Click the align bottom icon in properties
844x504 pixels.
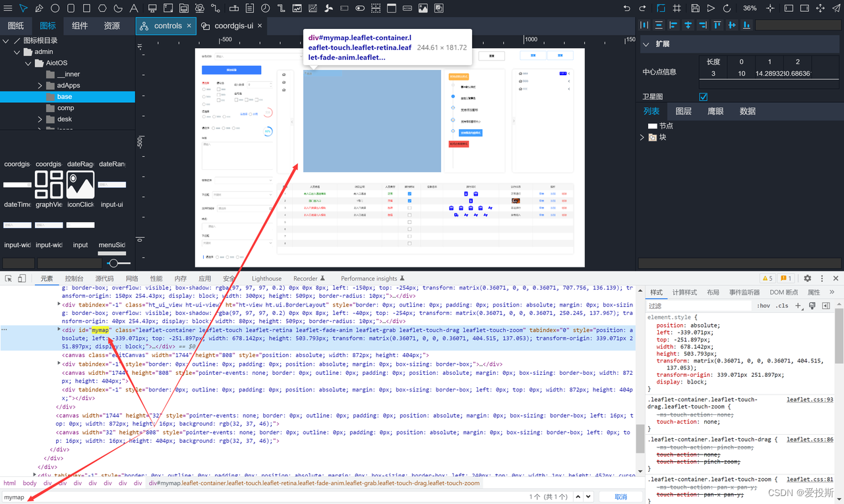[x=746, y=25]
